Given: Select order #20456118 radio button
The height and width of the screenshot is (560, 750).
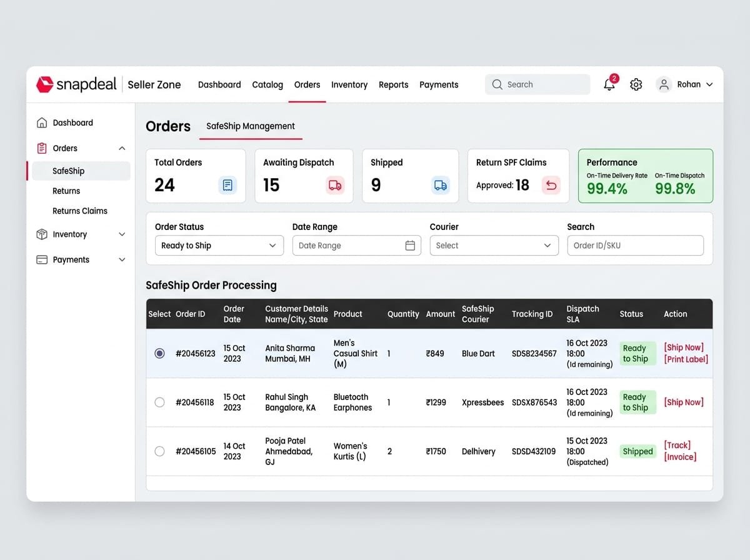Looking at the screenshot, I should [159, 402].
